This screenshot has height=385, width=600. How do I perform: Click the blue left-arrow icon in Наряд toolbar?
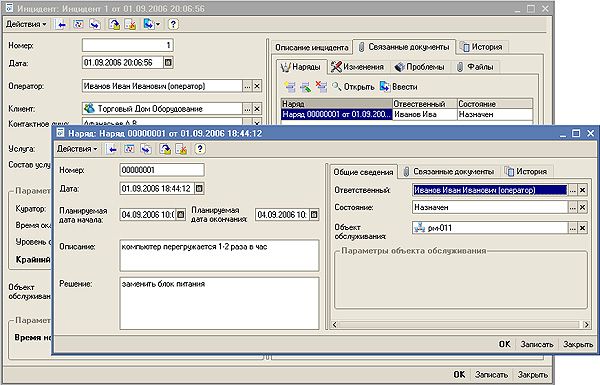pyautogui.click(x=111, y=149)
